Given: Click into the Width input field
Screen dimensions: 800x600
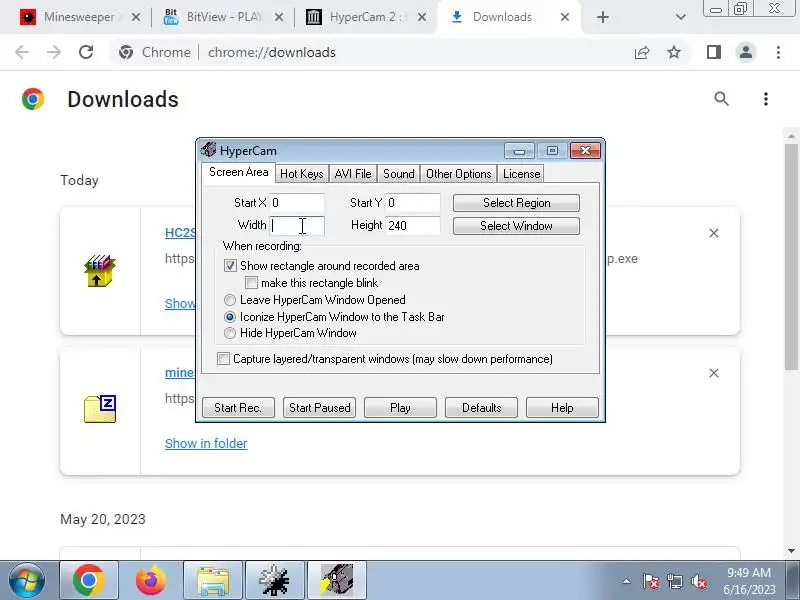Looking at the screenshot, I should click(297, 226).
